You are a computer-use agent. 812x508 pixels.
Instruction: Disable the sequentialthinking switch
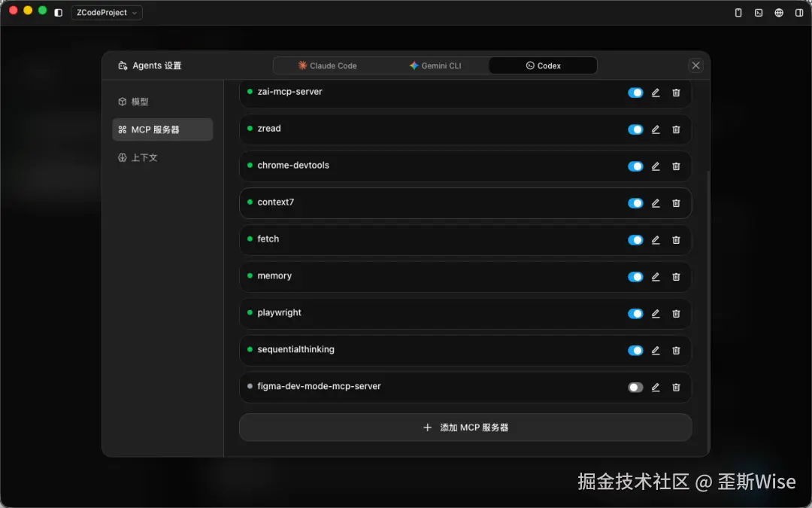(x=635, y=351)
